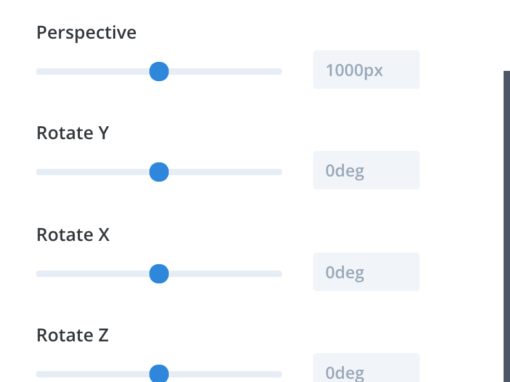
Task: Click the dark vertical scrollbar at right edge
Action: pyautogui.click(x=507, y=226)
